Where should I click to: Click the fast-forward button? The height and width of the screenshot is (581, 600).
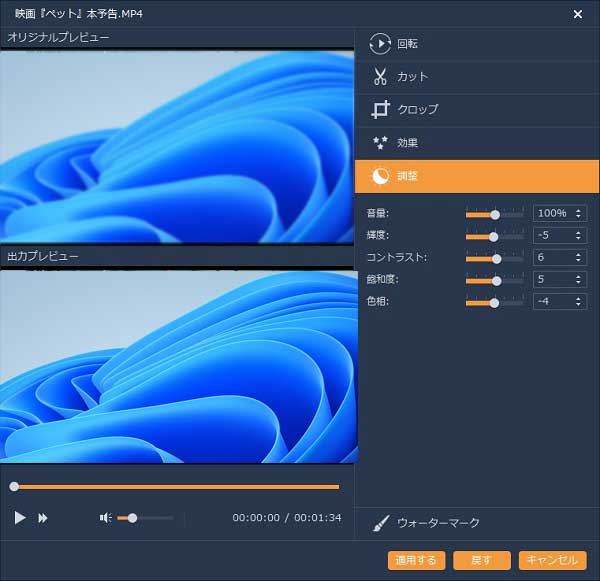pyautogui.click(x=43, y=518)
